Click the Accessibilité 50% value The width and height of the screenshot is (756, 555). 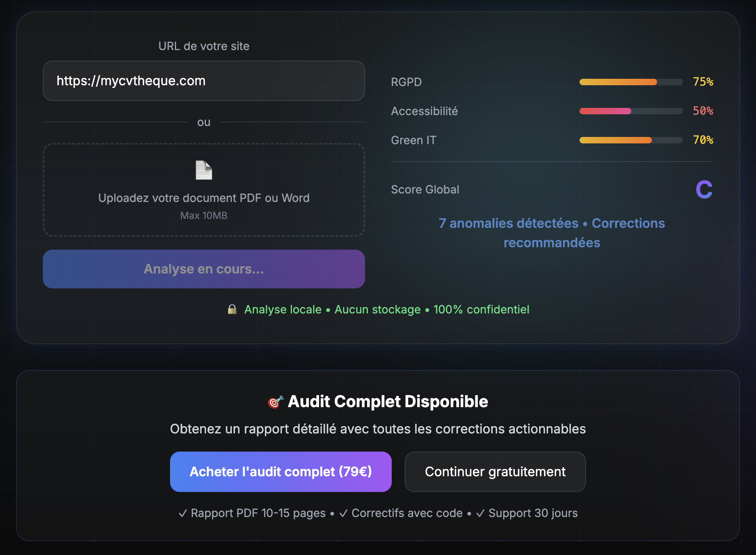click(703, 111)
